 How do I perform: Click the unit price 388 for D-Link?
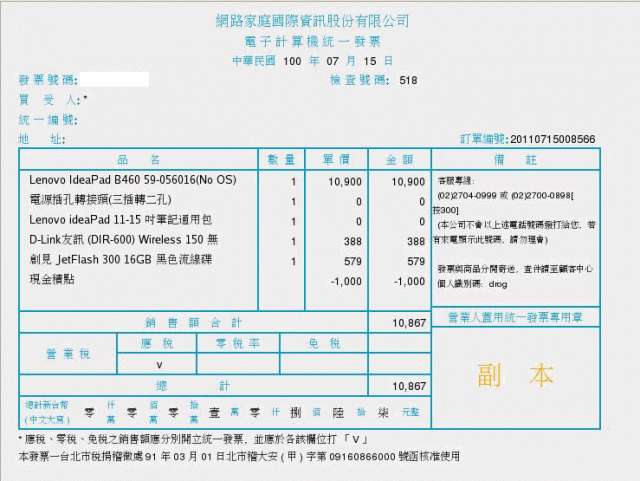point(353,241)
